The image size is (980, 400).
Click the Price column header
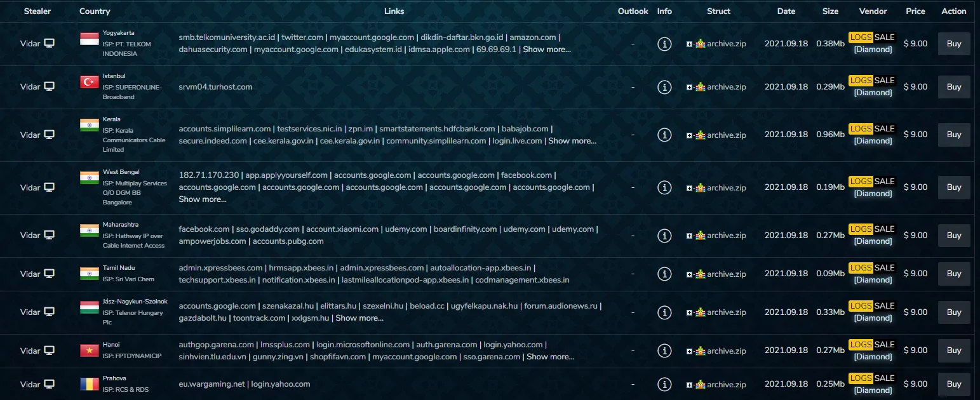pyautogui.click(x=915, y=11)
